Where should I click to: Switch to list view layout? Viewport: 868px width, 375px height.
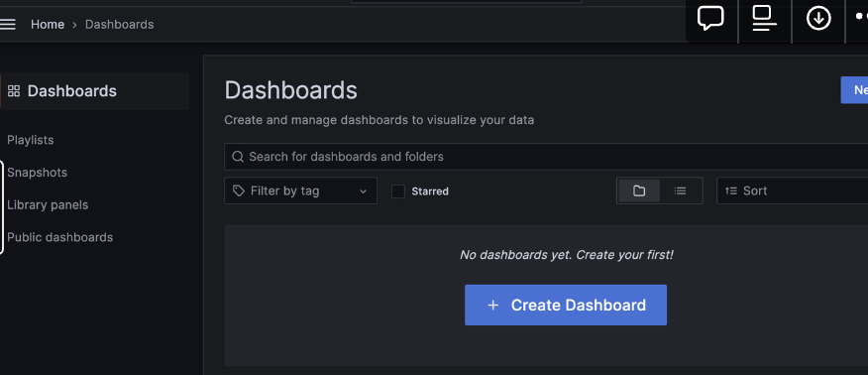pyautogui.click(x=681, y=190)
